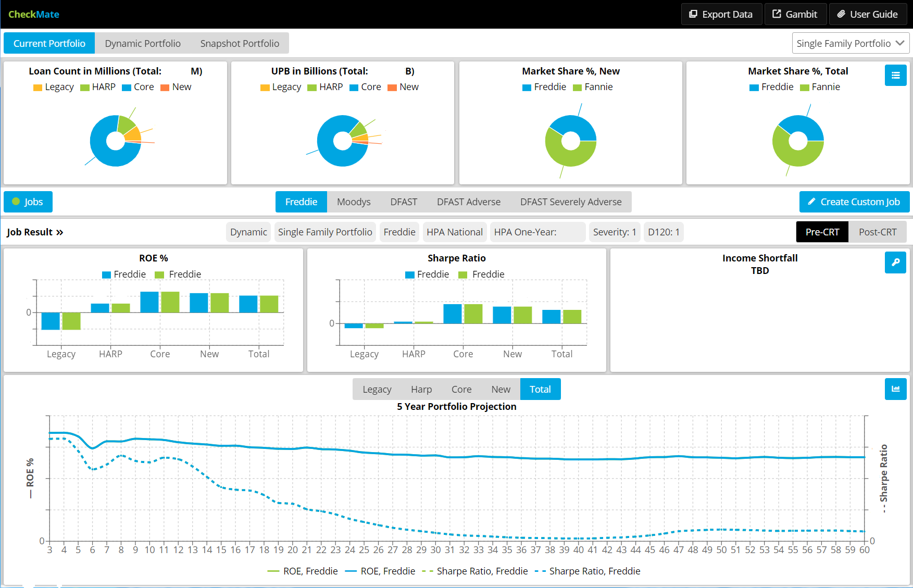Click the wrench icon in Income Shortfall panel
Viewport: 913px width, 588px height.
point(895,262)
